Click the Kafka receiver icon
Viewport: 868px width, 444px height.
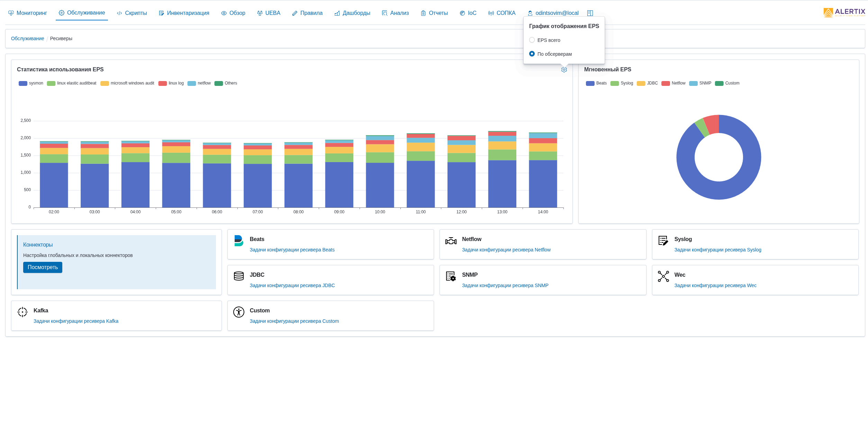(22, 312)
